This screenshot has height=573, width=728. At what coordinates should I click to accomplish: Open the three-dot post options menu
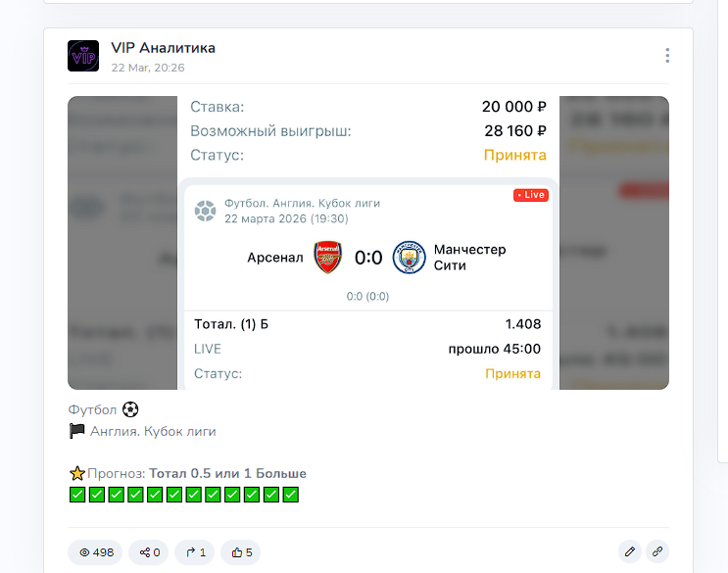[667, 56]
